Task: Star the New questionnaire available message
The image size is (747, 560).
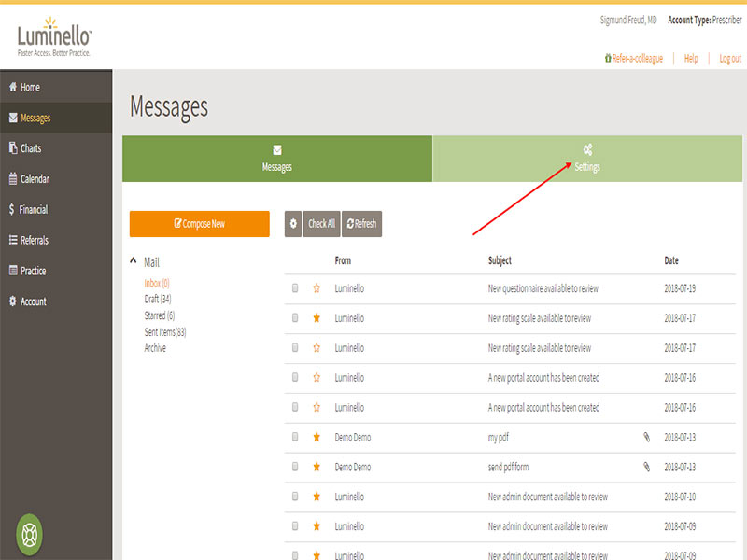Action: click(317, 288)
